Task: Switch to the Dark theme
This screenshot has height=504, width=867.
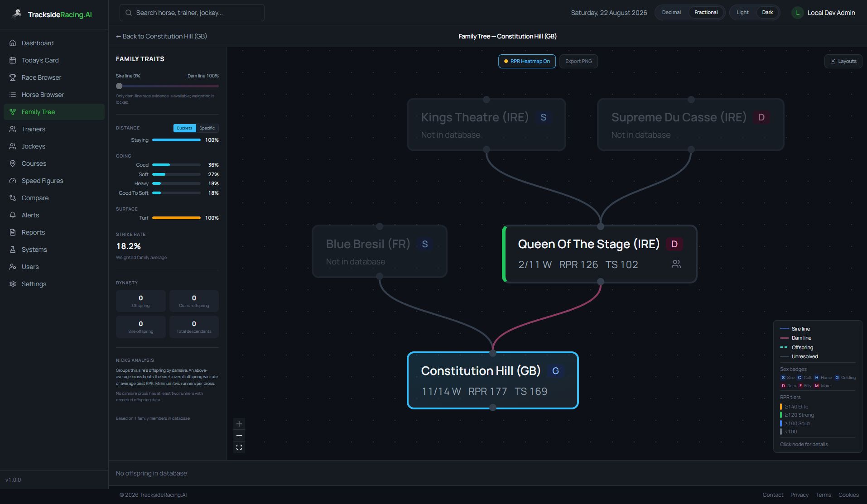Action: 767,13
